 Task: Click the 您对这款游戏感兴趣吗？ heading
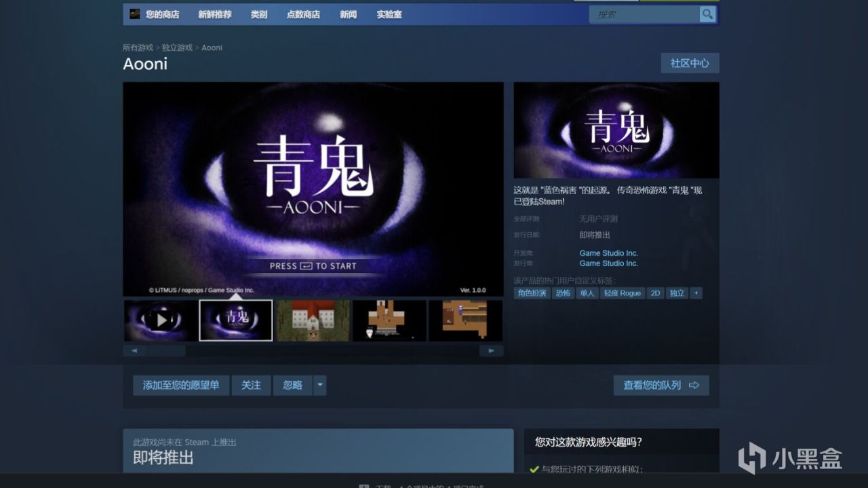click(589, 442)
